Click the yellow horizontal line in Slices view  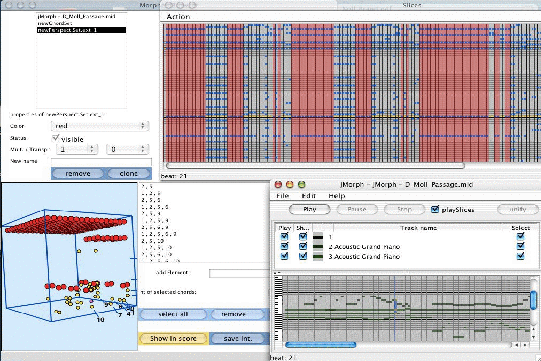352,117
